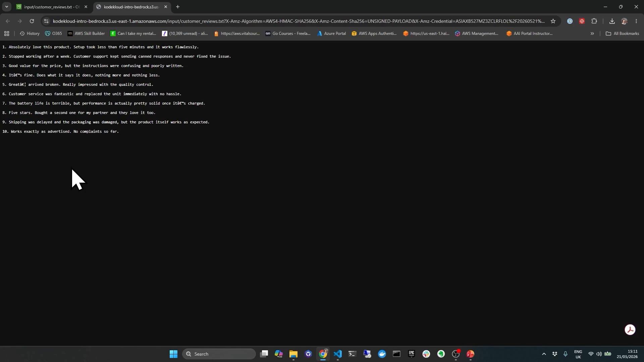Open Dropbox tray icon
Viewport: 644px width, 362px height.
[555, 354]
